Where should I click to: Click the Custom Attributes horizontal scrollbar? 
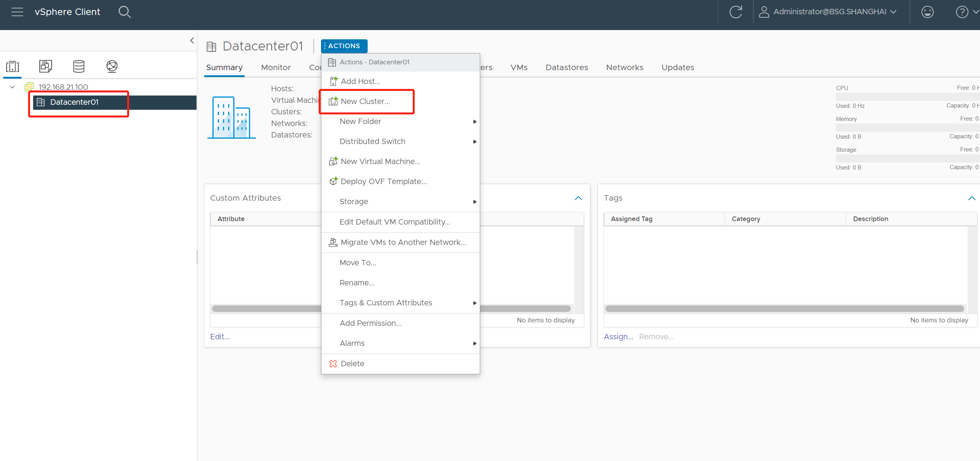(x=391, y=308)
